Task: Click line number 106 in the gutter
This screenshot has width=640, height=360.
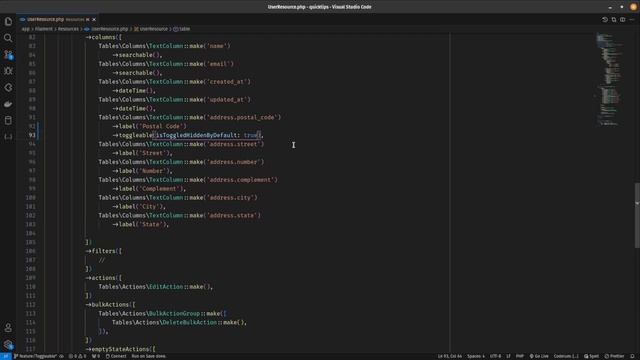Action: tap(31, 251)
